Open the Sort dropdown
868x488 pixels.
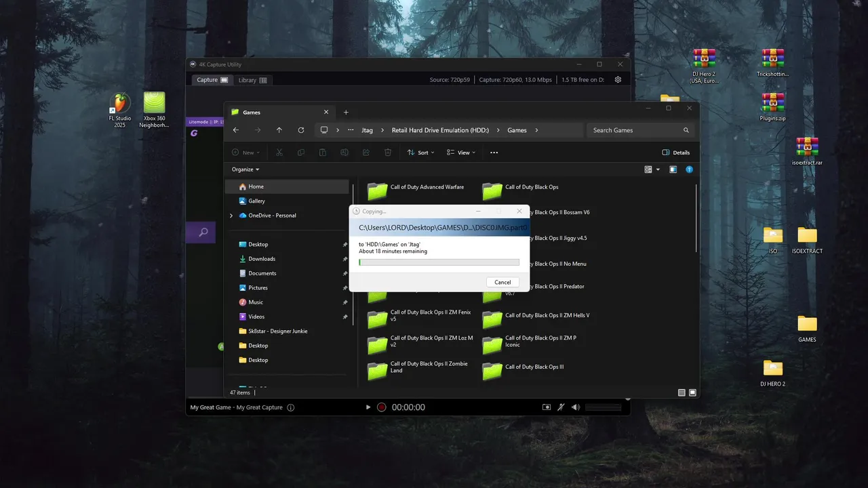[x=420, y=152]
